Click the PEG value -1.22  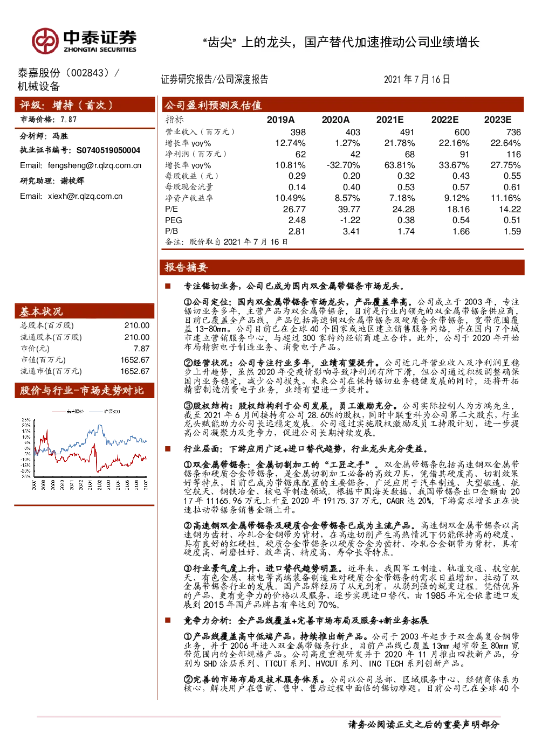click(x=350, y=220)
